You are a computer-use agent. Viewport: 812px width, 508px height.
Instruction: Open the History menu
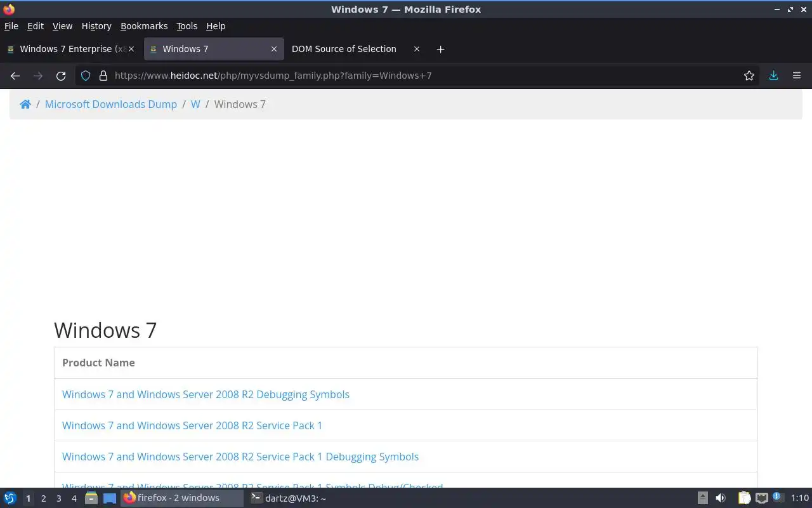coord(96,26)
